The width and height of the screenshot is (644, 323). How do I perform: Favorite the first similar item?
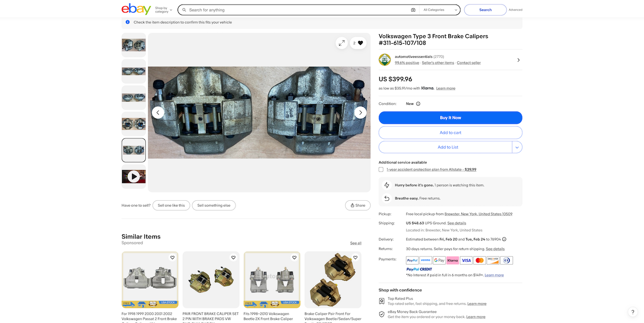click(172, 258)
